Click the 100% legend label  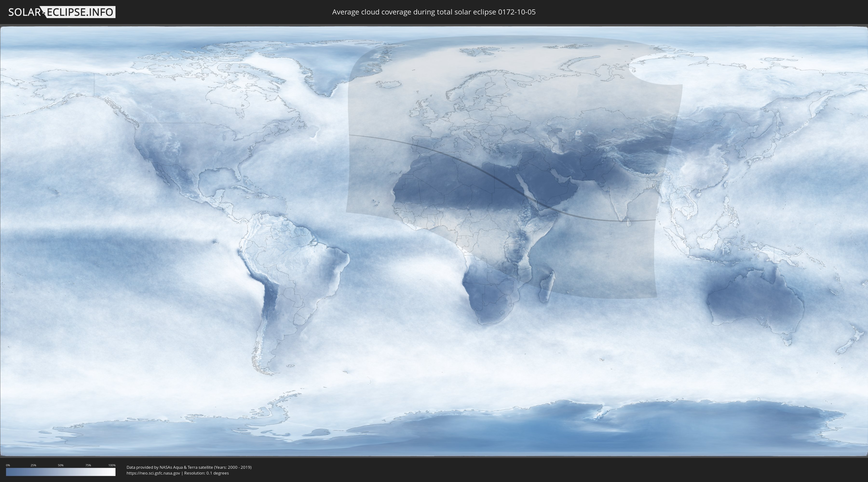112,465
